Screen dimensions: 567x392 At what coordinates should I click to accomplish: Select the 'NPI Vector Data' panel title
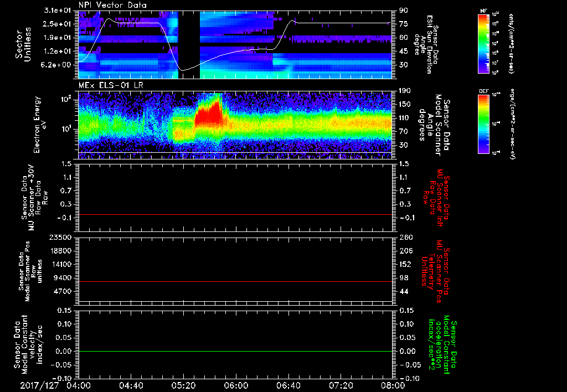(x=112, y=5)
